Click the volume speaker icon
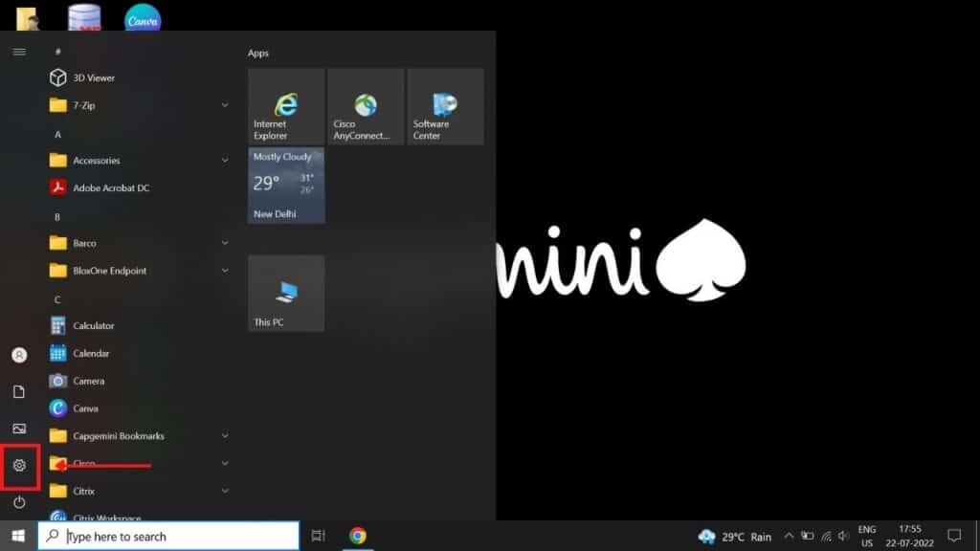Viewport: 980px width, 551px height. (x=844, y=536)
